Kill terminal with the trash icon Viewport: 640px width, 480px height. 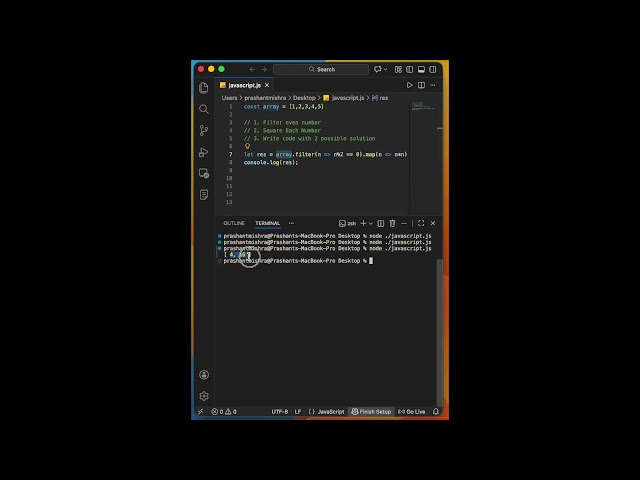[392, 223]
